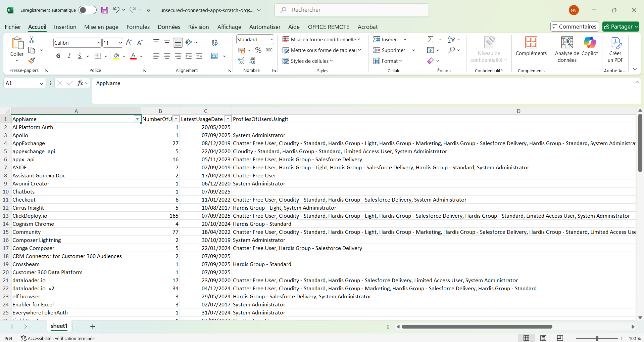Click the Cut scissors icon
Image resolution: width=644 pixels, height=342 pixels.
[x=32, y=40]
